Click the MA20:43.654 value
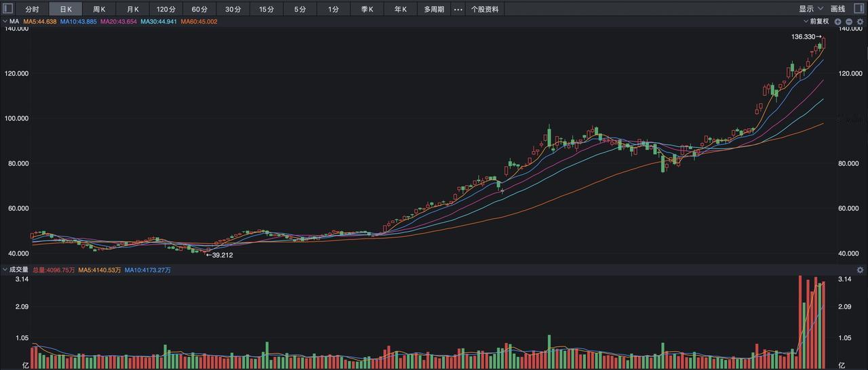868x370 pixels. coord(119,22)
